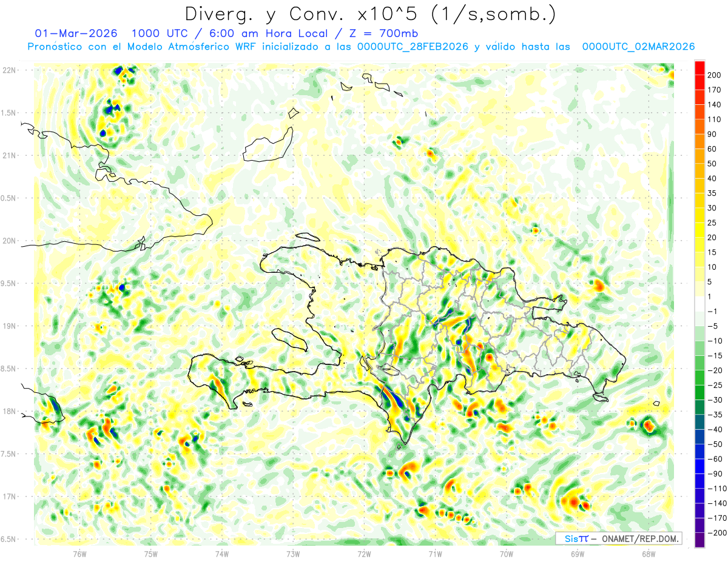
Task: Click the '73W' longitude label
Action: point(293,554)
